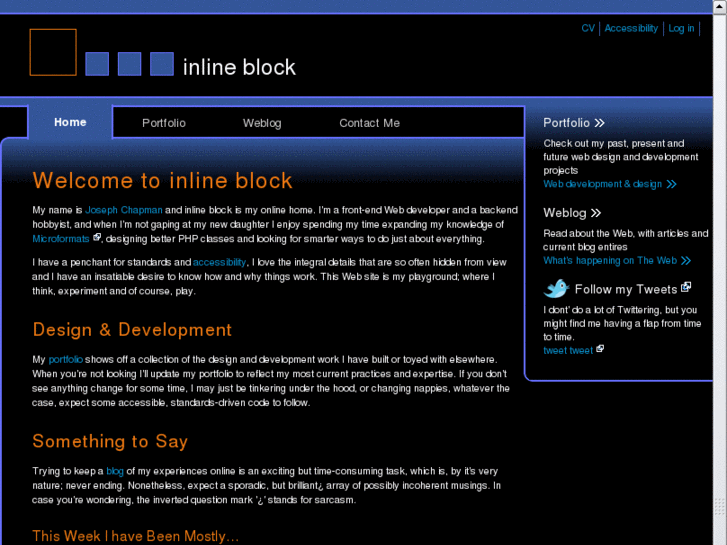Click the Twitter bird icon
This screenshot has height=545, width=727.
pos(556,289)
